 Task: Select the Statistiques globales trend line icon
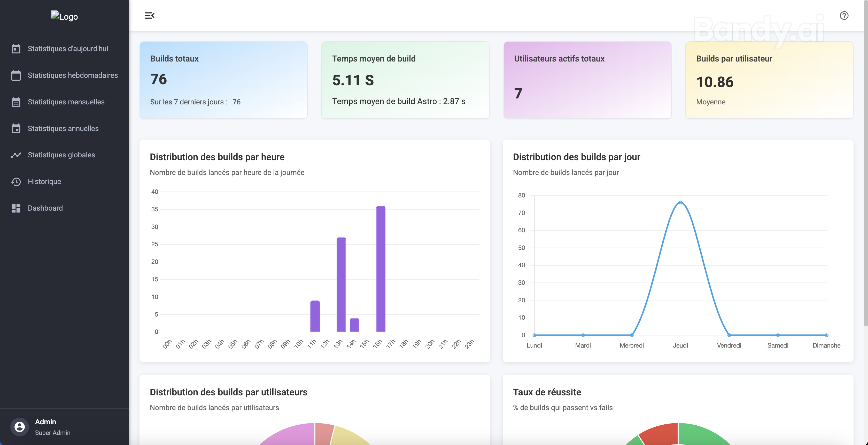point(16,155)
